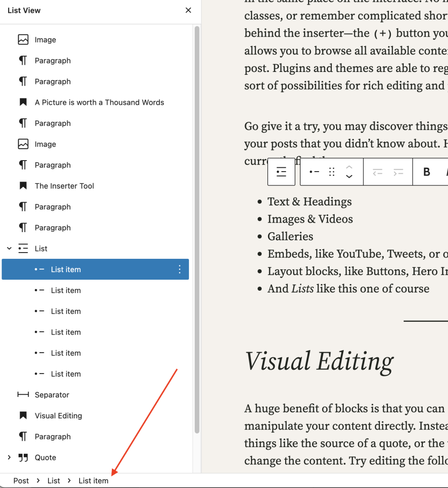Click Post in the breadcrumb bar
448x488 pixels.
pos(21,480)
